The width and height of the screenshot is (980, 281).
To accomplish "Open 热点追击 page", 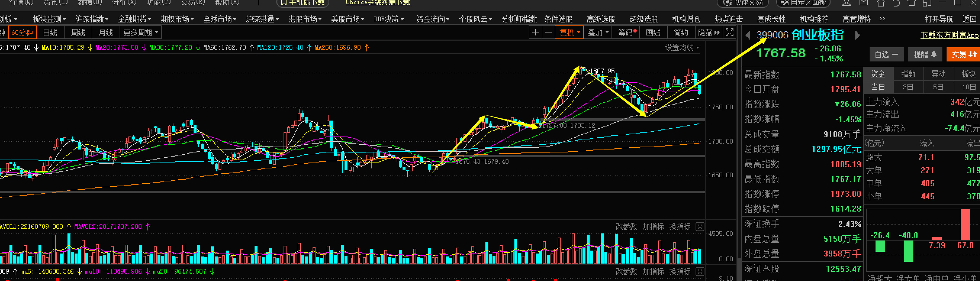I will tap(728, 19).
